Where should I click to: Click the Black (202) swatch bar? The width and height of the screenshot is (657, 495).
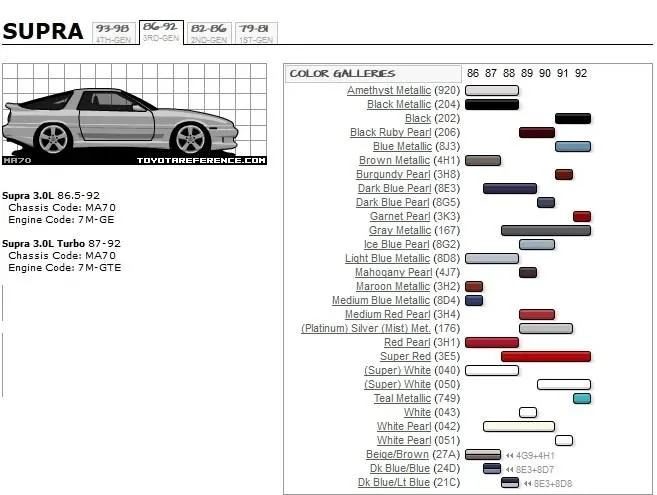(x=573, y=119)
